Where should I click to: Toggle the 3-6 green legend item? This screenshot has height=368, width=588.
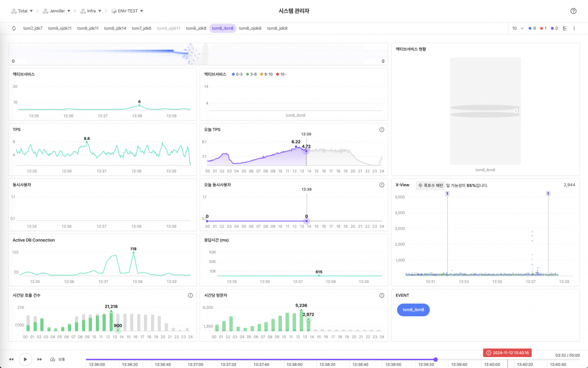252,74
